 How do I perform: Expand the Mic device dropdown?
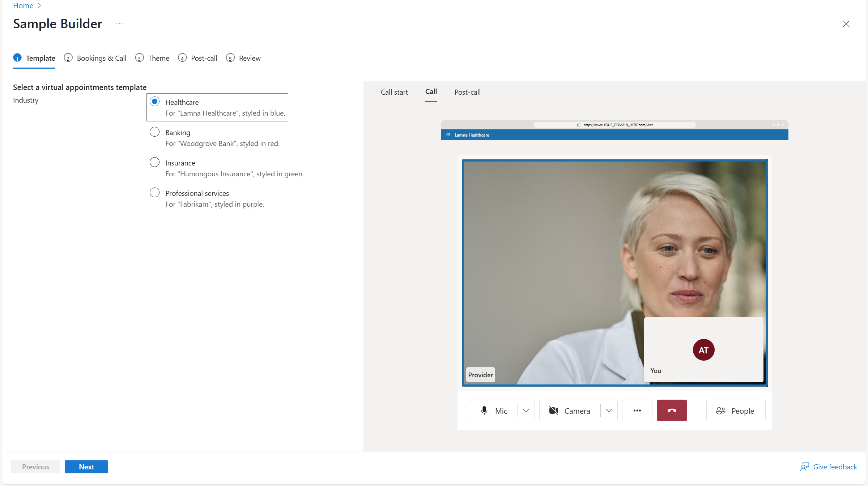526,410
